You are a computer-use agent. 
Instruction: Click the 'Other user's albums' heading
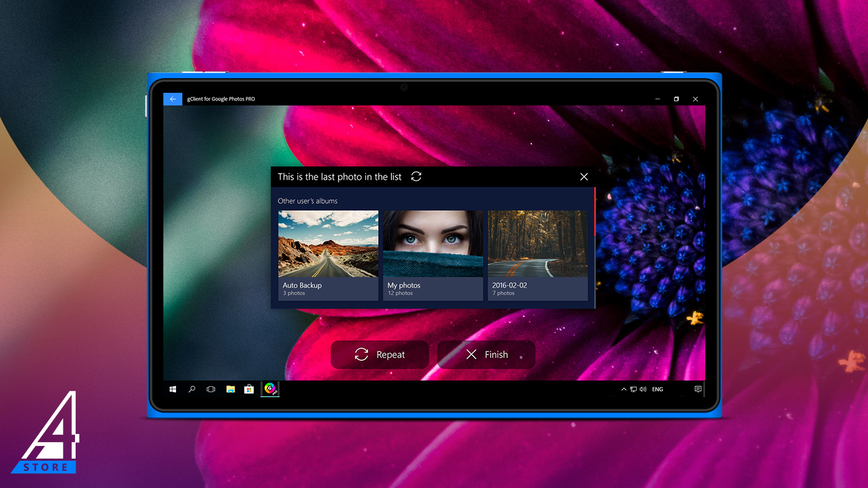pos(308,201)
